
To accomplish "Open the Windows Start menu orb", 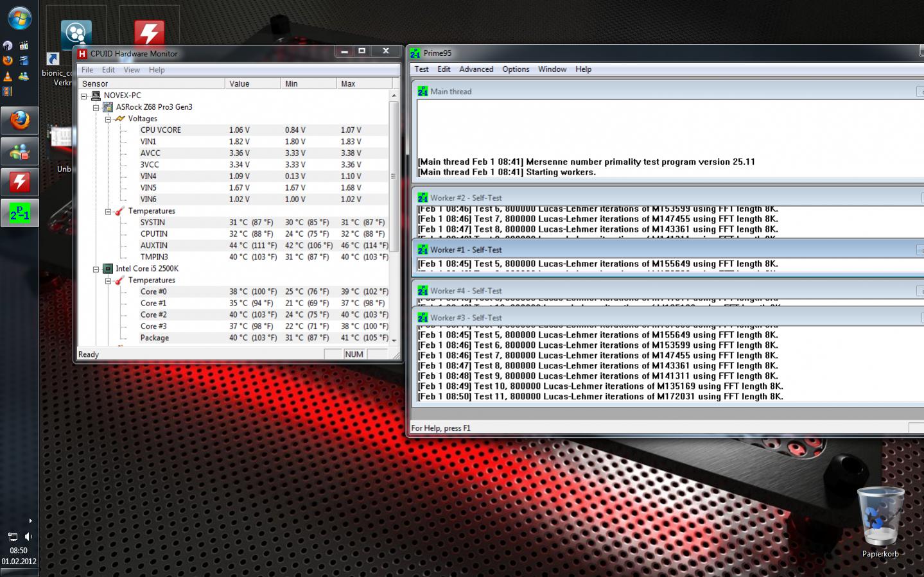I will [20, 19].
